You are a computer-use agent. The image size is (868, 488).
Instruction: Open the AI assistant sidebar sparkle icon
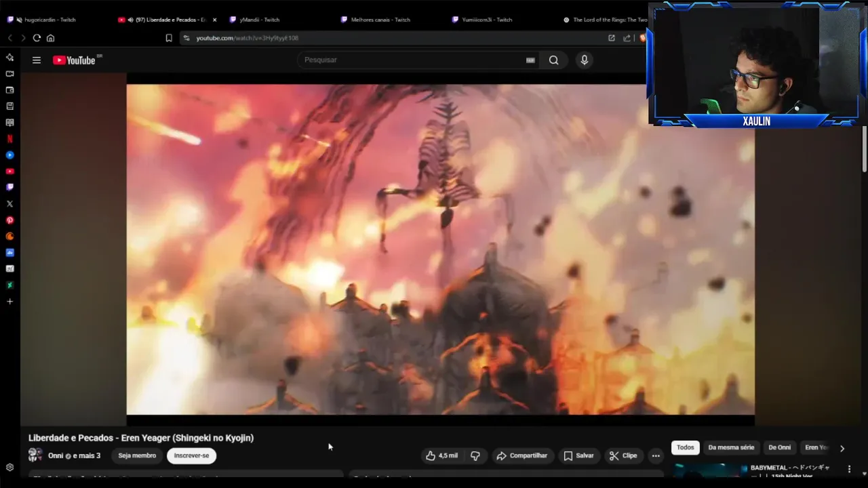coord(9,58)
